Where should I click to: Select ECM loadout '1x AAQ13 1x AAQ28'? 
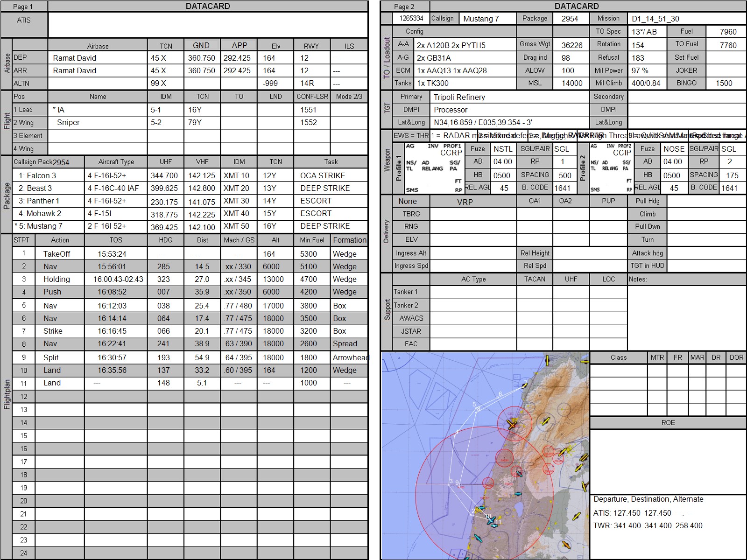coord(452,70)
